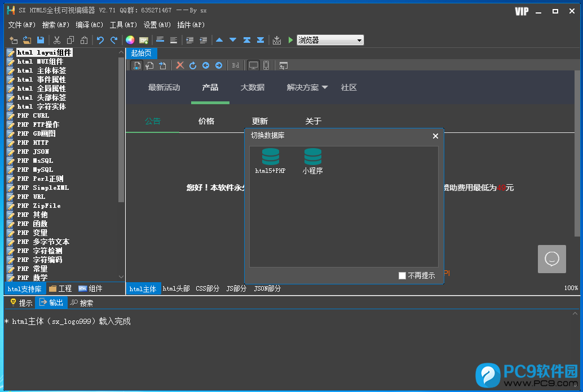Screen dimensions: 583x392
Task: Switch to the 价格 tab
Action: [206, 121]
